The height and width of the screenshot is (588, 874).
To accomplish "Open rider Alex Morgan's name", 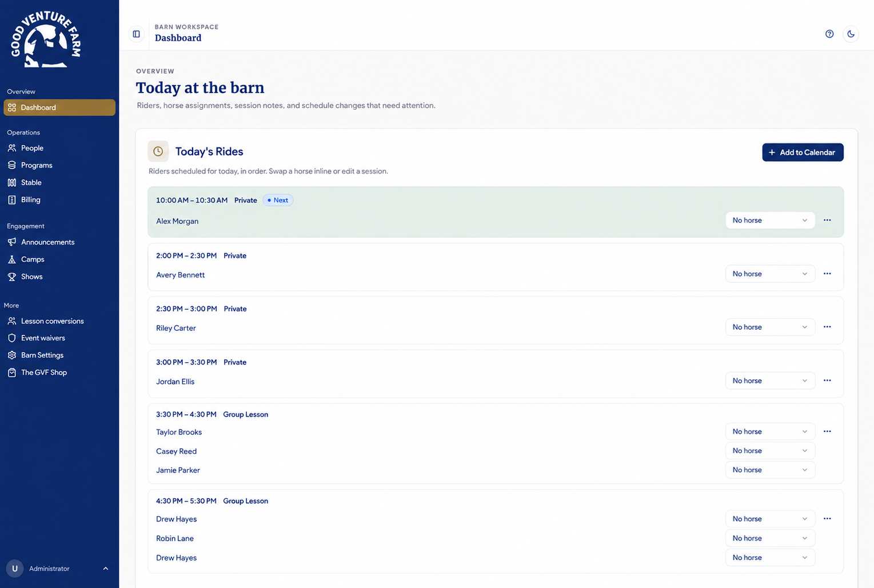I will coord(177,221).
